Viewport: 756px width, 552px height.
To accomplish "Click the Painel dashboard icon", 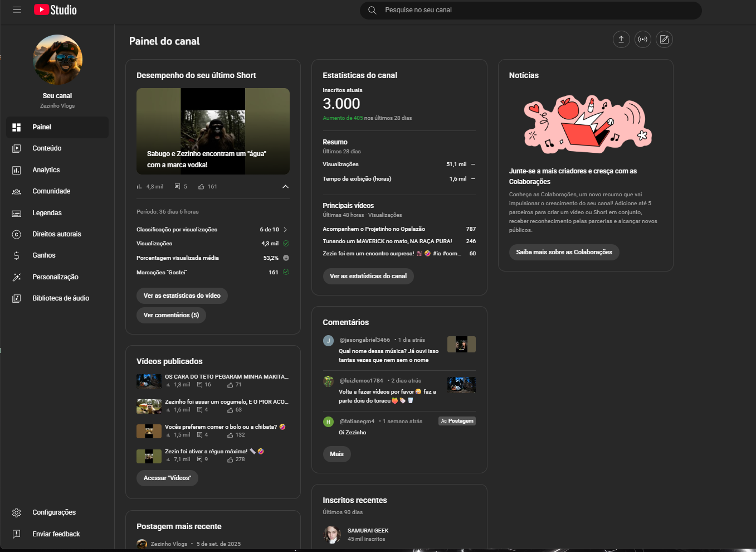I will 17,127.
